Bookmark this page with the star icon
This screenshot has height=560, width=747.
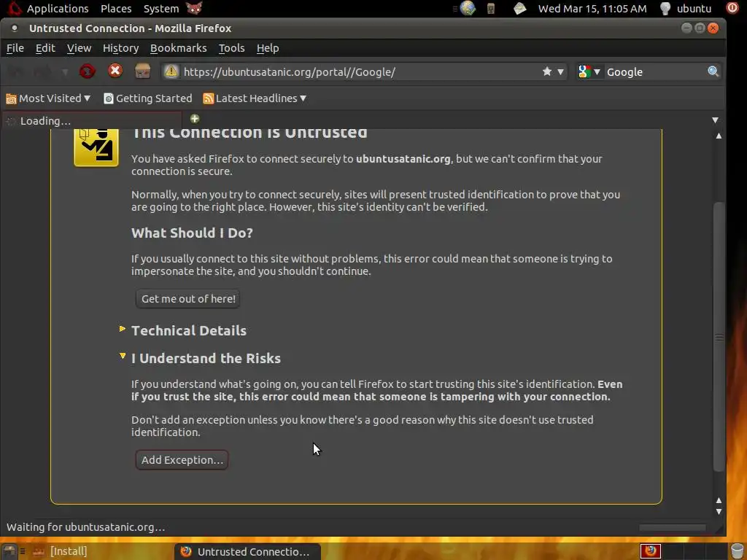[547, 71]
